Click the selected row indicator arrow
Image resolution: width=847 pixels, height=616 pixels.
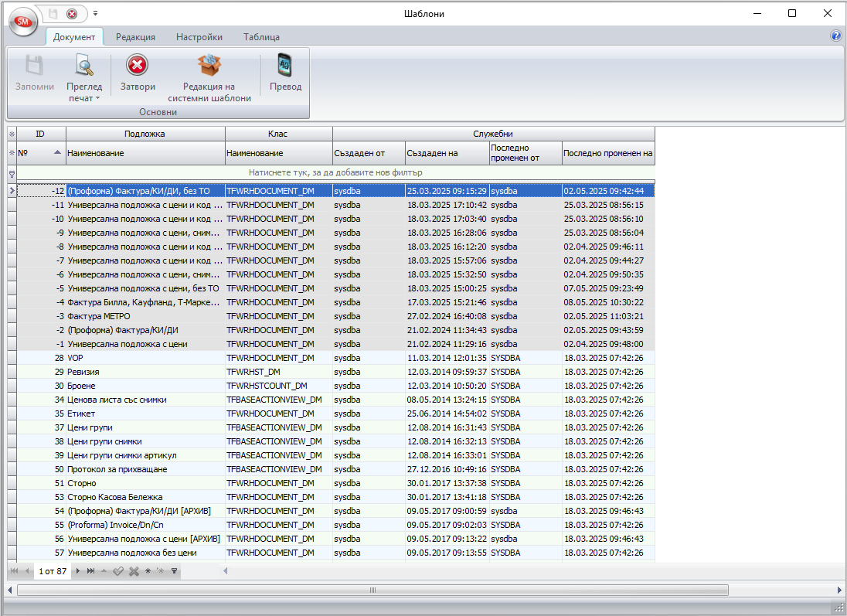(12, 191)
